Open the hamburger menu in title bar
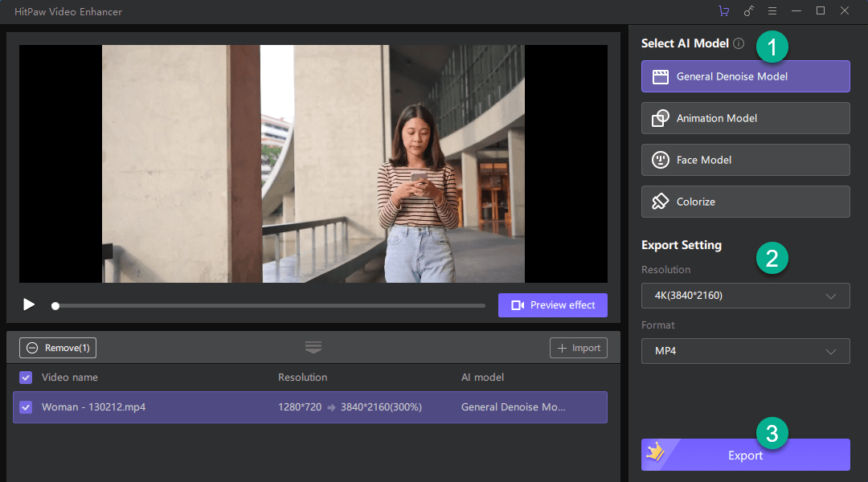 tap(772, 11)
